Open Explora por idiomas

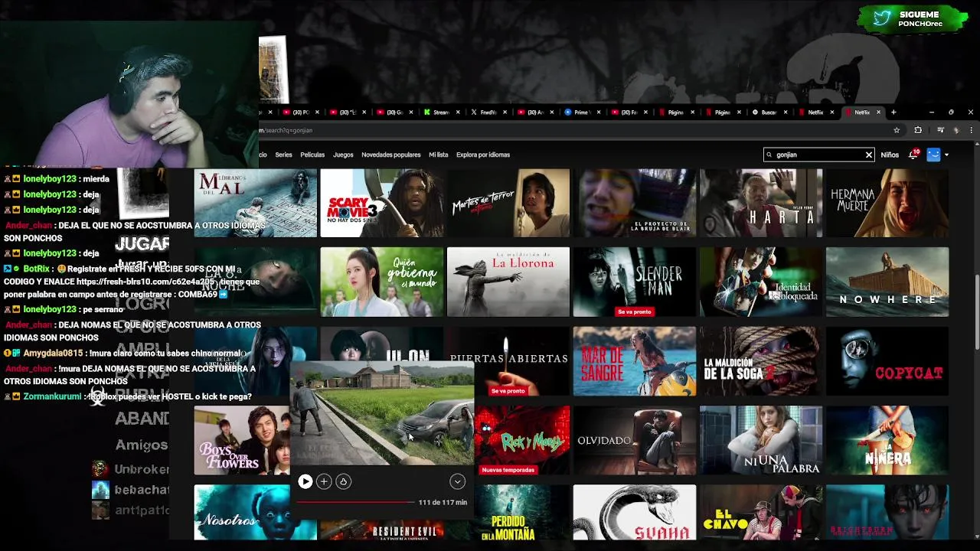tap(483, 155)
